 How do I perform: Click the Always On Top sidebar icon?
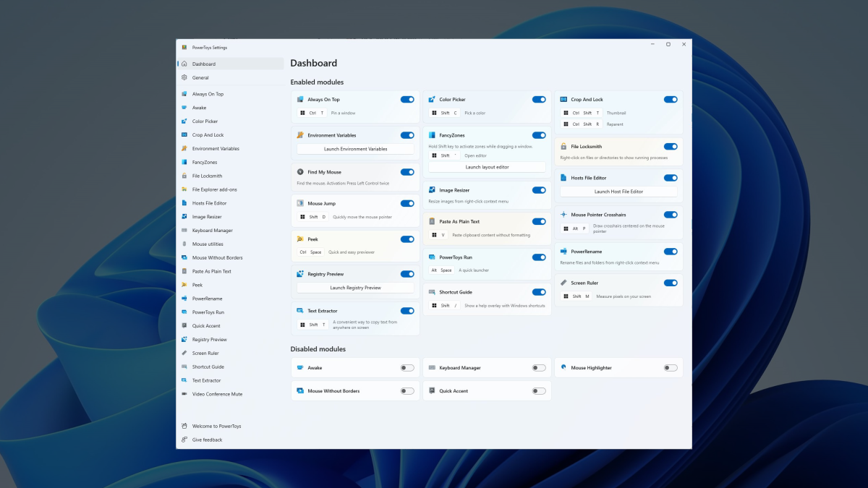click(184, 94)
